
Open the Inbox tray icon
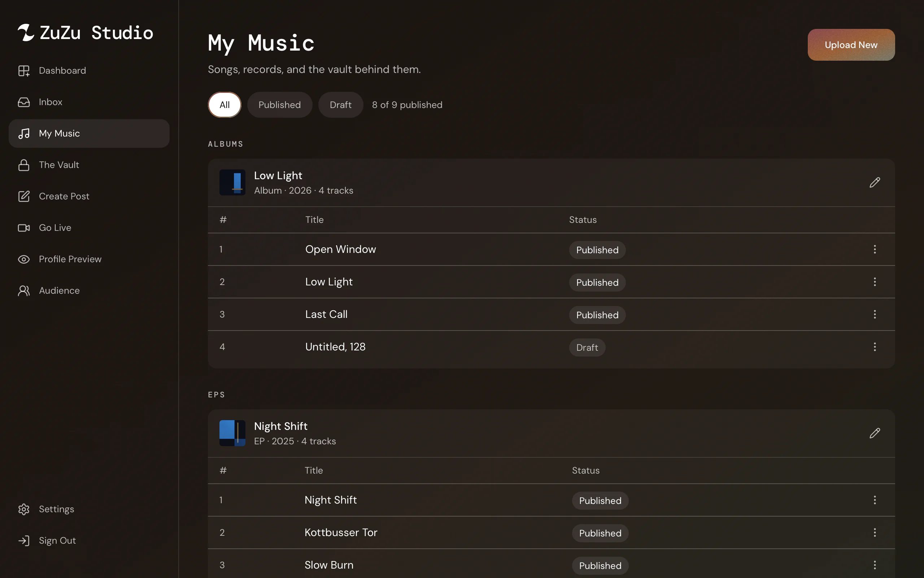click(24, 102)
